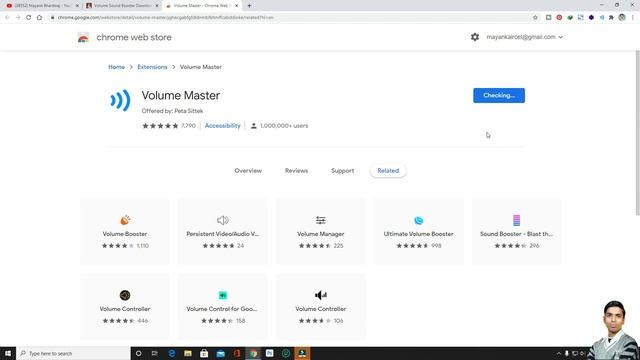
Task: Click the red Pinterest extension icon
Action: coord(559,18)
